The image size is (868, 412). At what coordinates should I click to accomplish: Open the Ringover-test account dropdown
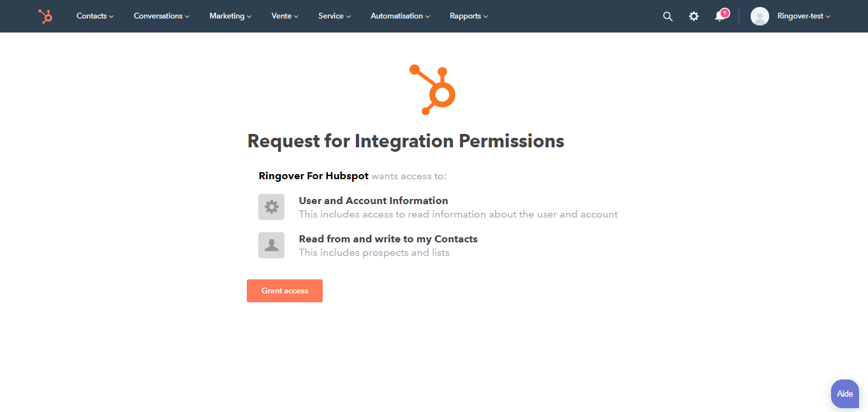click(804, 16)
